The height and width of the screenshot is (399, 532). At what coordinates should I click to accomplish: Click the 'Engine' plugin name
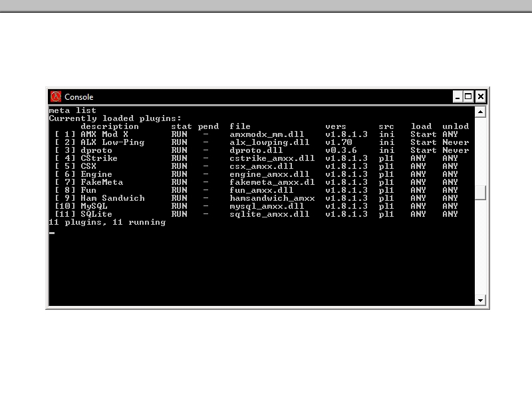96,174
